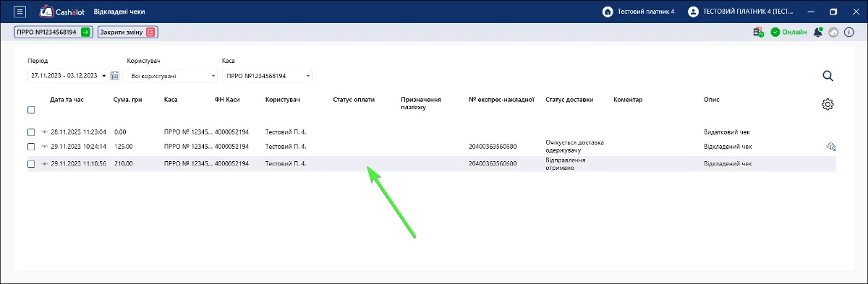Open table column settings gear
Viewport: 868px width, 284px height.
[x=828, y=104]
